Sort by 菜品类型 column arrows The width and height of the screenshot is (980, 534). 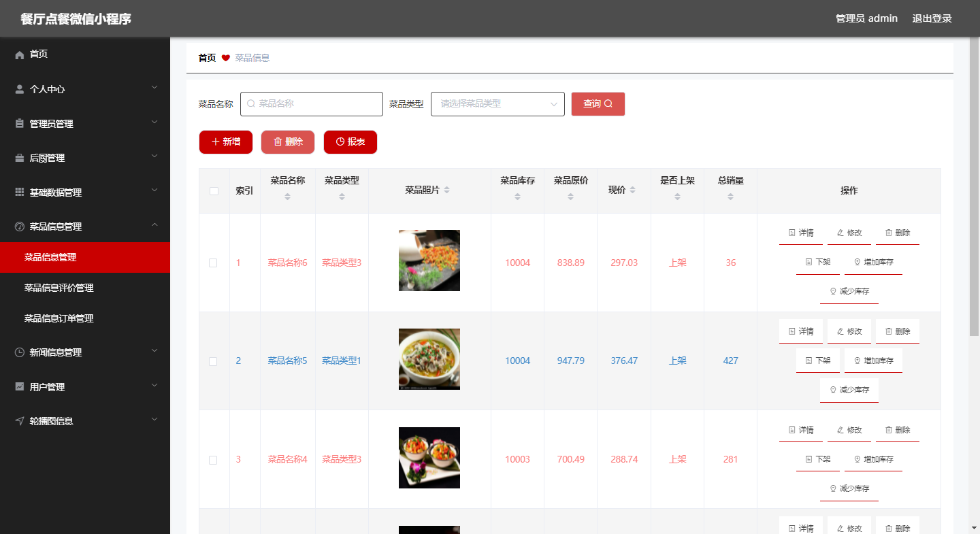click(x=342, y=197)
